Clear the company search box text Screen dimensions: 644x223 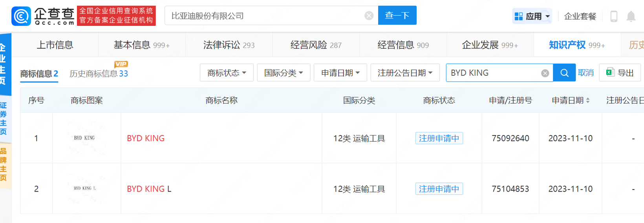click(x=369, y=16)
